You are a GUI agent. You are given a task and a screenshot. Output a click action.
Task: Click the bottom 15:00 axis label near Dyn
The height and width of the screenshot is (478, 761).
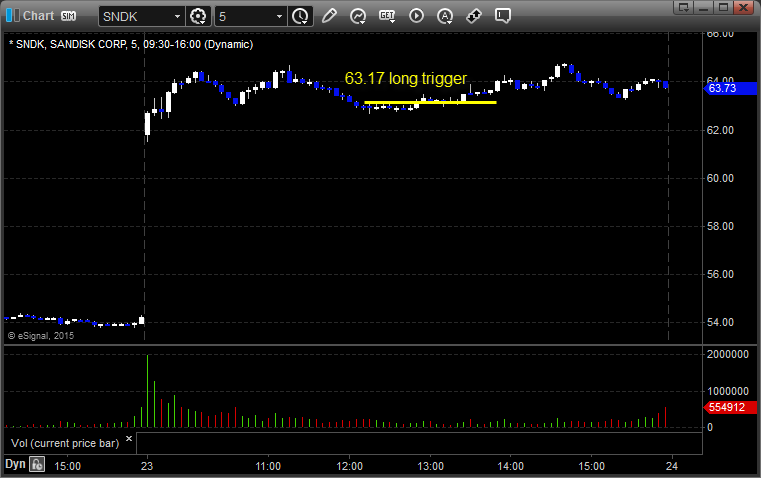point(67,466)
